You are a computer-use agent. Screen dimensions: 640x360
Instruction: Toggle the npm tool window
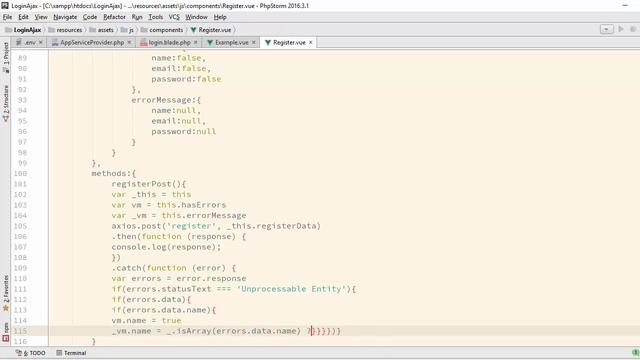point(6,332)
